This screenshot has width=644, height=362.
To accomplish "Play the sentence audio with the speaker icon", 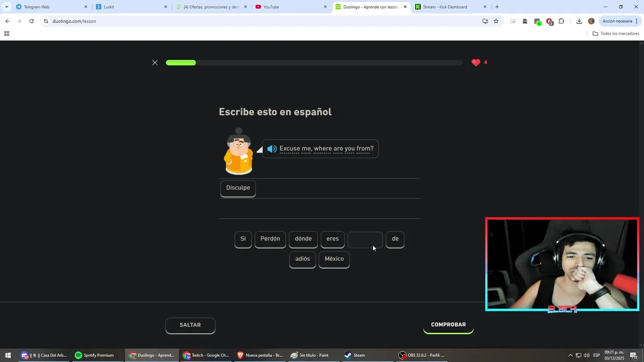I will pos(272,149).
